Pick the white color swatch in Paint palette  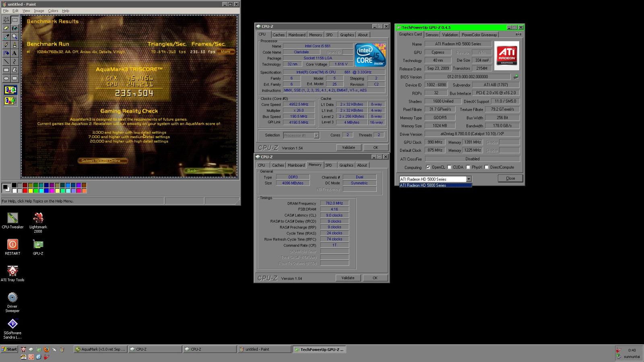[14, 190]
